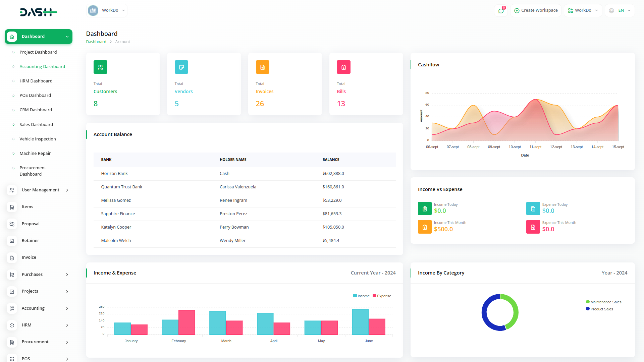Click the green Total Customers icon

(x=100, y=67)
